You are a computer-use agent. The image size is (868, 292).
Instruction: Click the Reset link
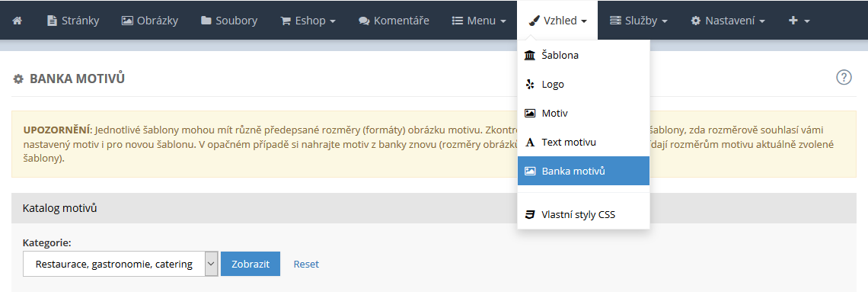click(306, 264)
